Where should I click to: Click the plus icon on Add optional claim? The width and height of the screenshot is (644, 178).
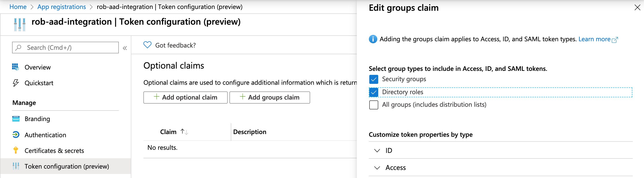(156, 97)
